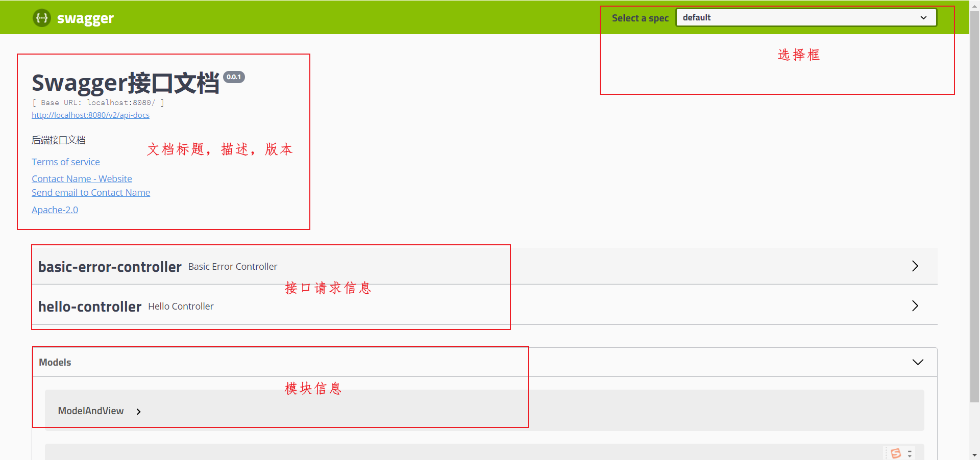Open the Select a spec dropdown
Viewport: 980px width, 460px height.
click(x=806, y=17)
